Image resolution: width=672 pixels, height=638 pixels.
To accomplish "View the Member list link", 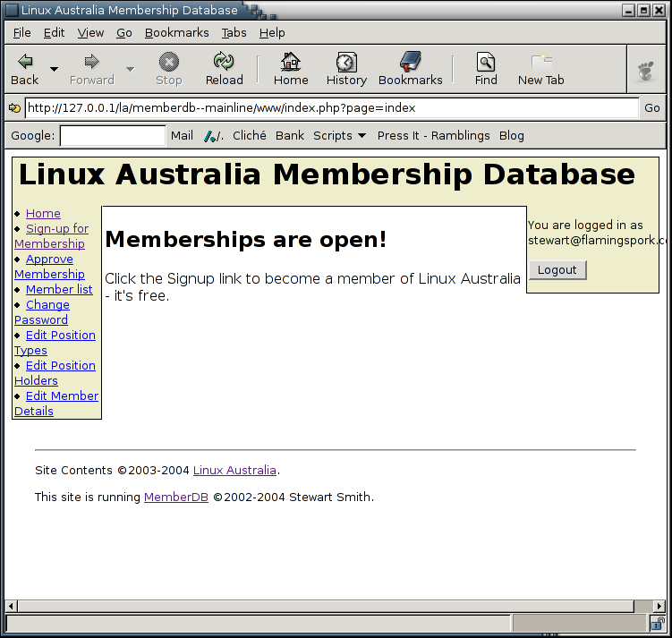I will click(x=59, y=290).
